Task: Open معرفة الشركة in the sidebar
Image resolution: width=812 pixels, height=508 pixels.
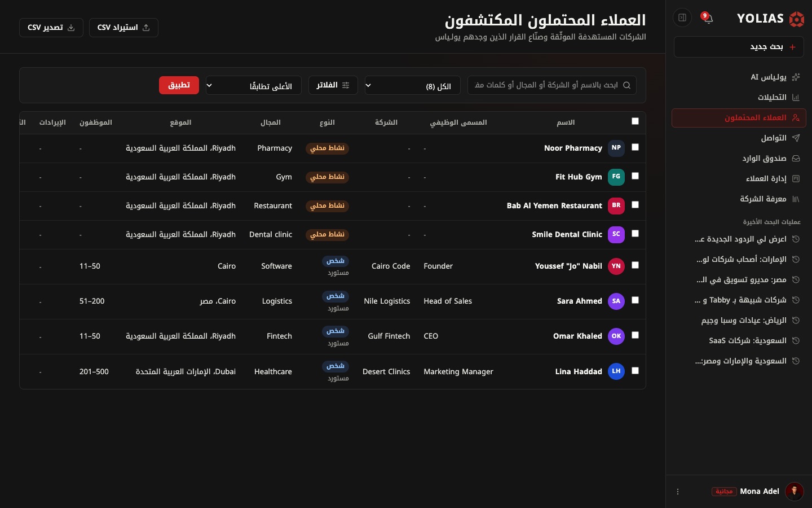Action: point(739,199)
